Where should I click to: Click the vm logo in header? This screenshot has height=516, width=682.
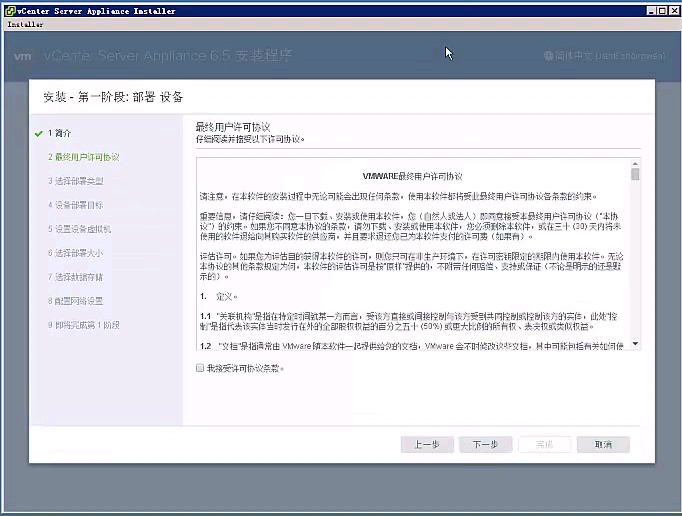[23, 56]
